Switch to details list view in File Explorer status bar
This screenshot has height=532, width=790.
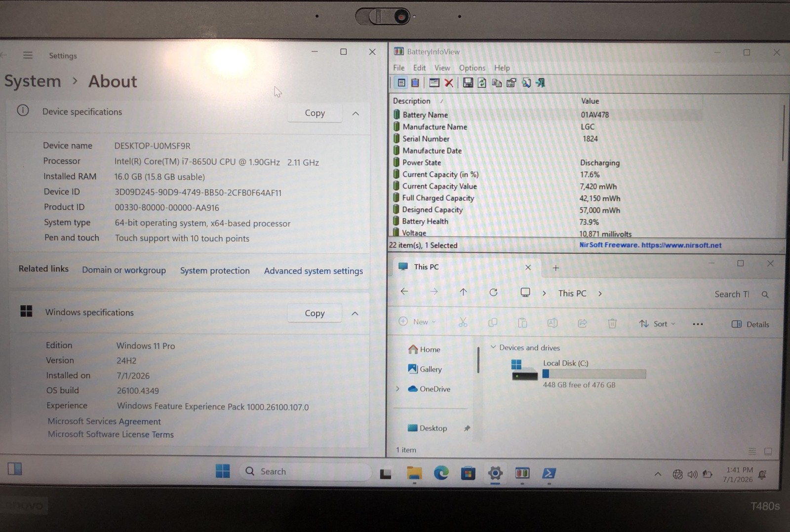point(752,452)
